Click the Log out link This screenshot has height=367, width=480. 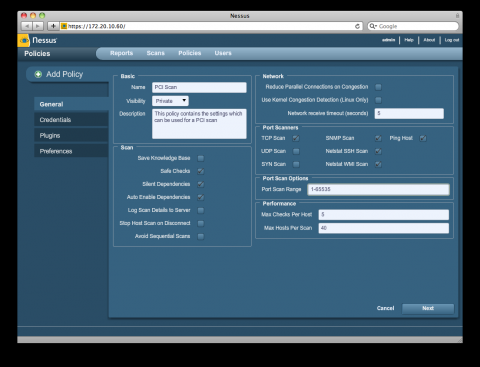(452, 40)
